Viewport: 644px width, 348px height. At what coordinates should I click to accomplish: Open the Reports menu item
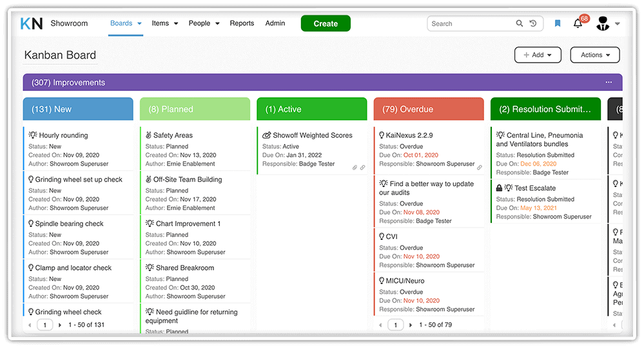pos(242,23)
